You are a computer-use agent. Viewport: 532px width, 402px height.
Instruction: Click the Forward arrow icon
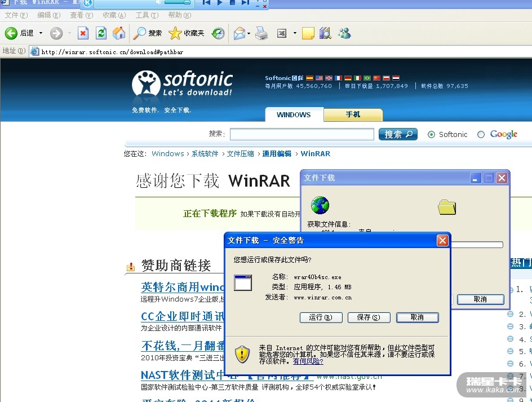tap(56, 33)
